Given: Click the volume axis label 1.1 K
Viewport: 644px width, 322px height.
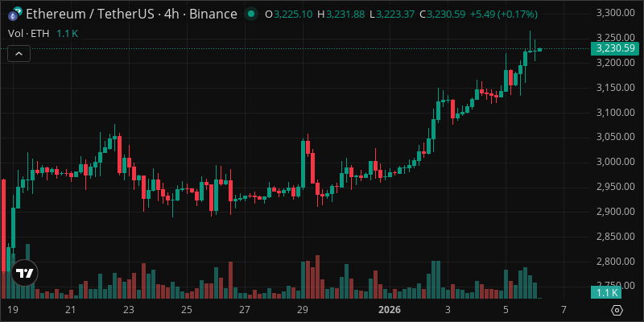Looking at the screenshot, I should (x=606, y=293).
